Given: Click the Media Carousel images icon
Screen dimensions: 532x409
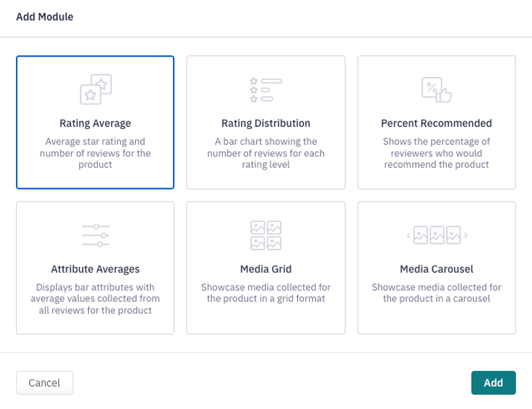Looking at the screenshot, I should [x=437, y=235].
